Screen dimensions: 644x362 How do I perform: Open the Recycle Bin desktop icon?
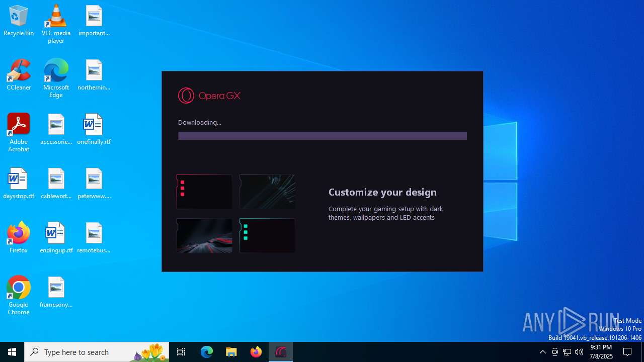pos(19,21)
